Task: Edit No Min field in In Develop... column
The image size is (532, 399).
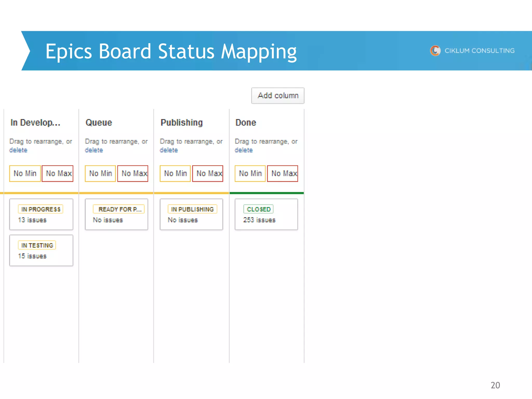Action: 25,173
